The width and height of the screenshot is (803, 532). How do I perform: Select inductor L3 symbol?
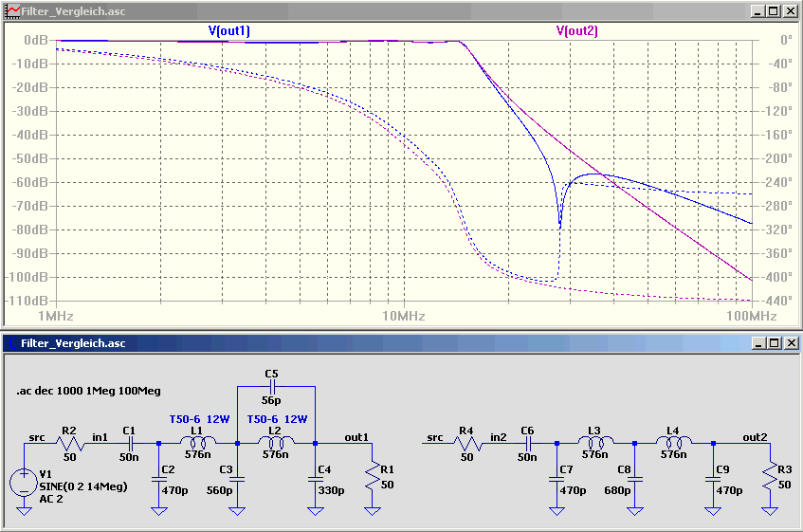596,441
